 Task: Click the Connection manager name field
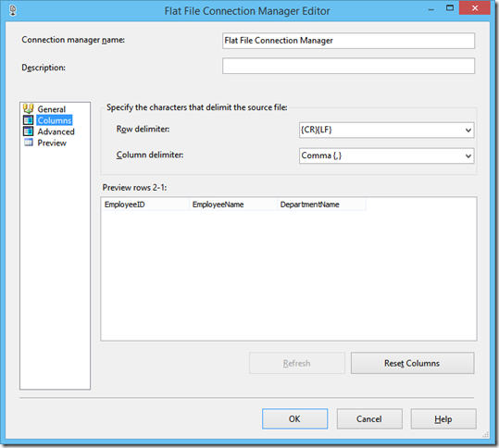point(348,41)
